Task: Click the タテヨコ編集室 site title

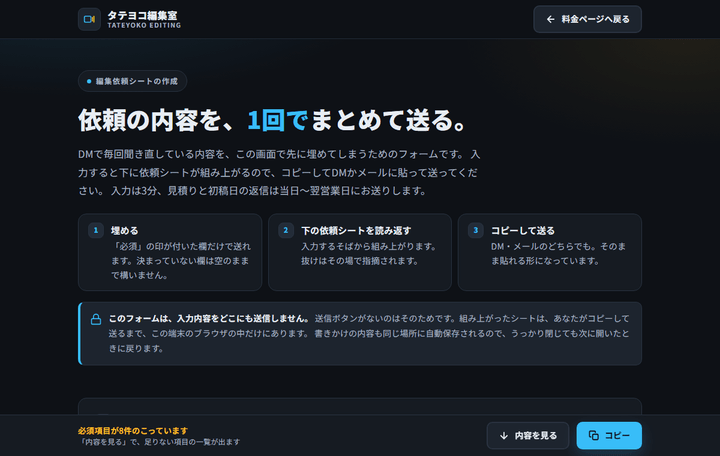Action: (142, 15)
